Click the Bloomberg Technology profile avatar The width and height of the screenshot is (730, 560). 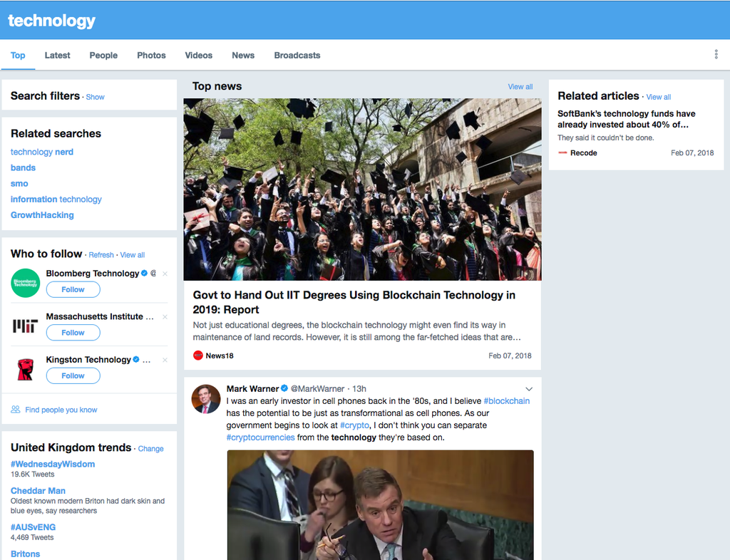(26, 283)
